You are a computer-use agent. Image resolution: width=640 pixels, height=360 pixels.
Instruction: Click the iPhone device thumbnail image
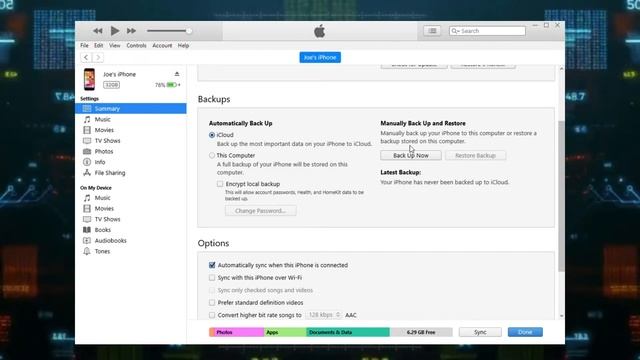tap(89, 79)
